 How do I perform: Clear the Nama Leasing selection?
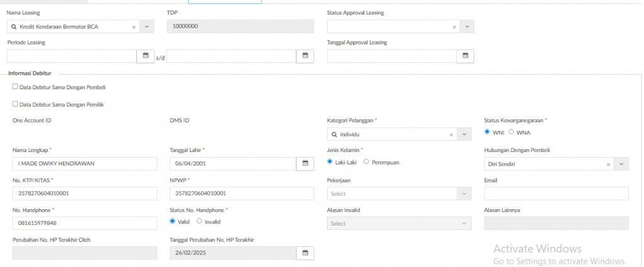(x=134, y=27)
